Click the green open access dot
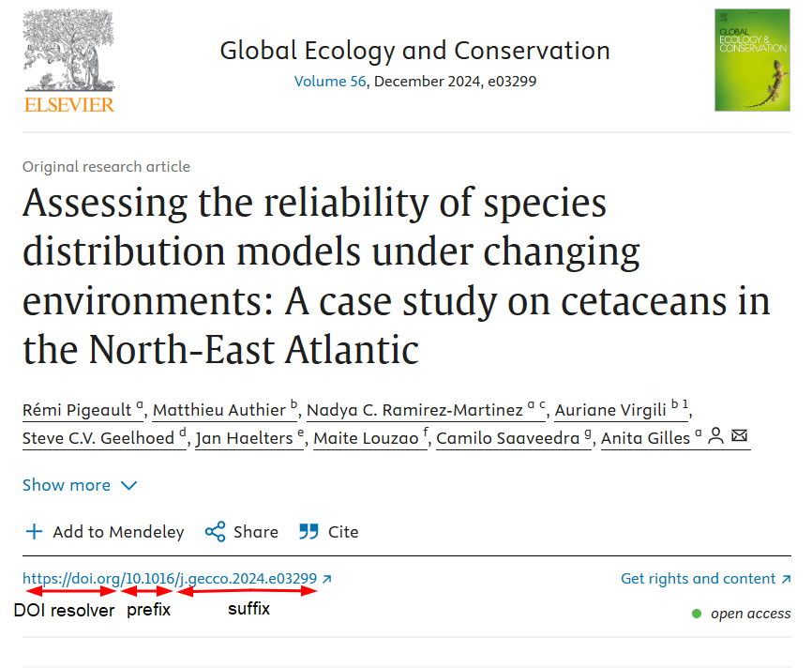The width and height of the screenshot is (812, 668). coord(696,614)
